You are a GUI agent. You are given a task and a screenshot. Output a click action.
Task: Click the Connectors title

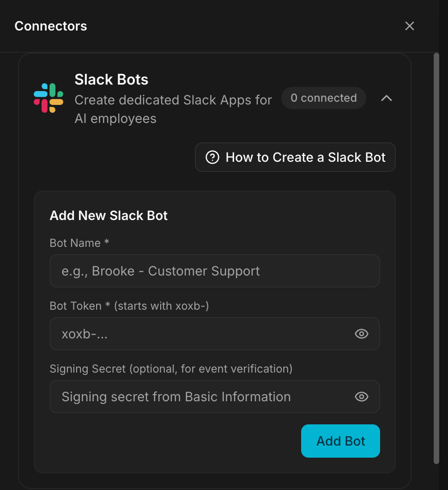[51, 26]
